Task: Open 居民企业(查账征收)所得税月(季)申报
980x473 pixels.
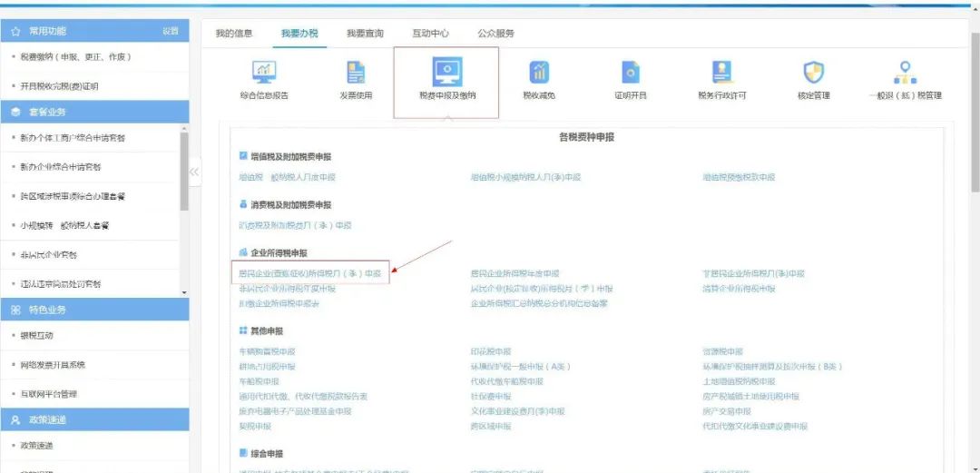Action: [x=310, y=273]
